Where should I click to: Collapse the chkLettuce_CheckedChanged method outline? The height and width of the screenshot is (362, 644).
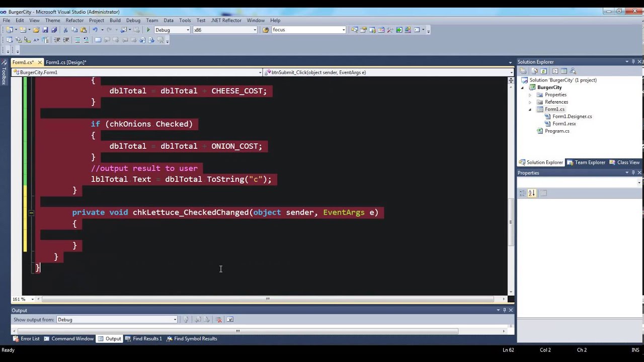31,213
